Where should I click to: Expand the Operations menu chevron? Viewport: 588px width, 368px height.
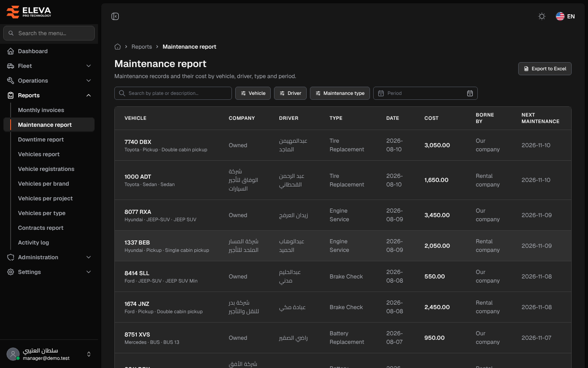coord(89,81)
